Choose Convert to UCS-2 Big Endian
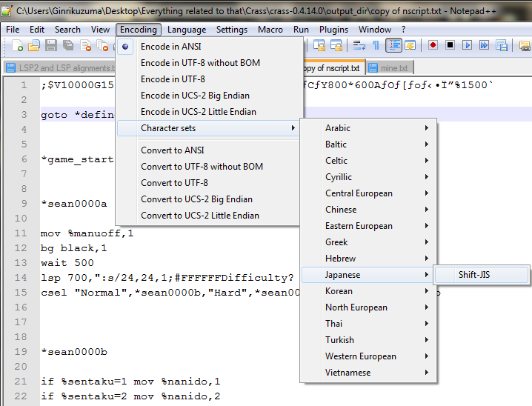The height and width of the screenshot is (406, 532). pyautogui.click(x=208, y=199)
